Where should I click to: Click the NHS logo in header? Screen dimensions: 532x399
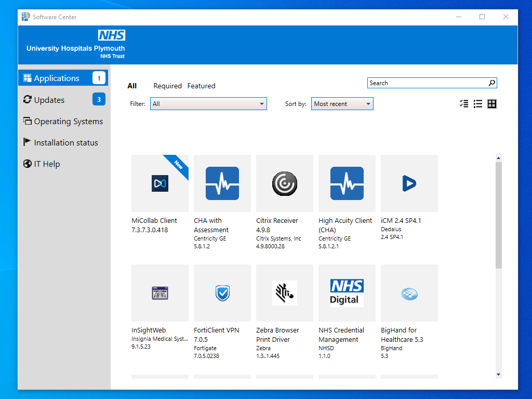112,35
